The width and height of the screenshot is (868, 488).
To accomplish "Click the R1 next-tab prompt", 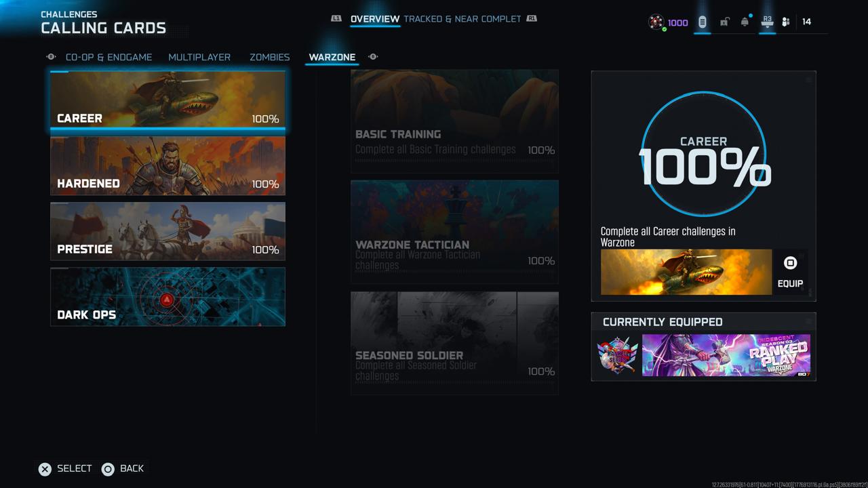I will [532, 18].
